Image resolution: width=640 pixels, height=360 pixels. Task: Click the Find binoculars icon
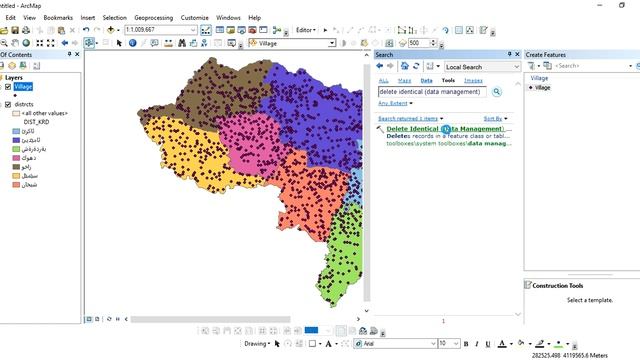[182, 43]
